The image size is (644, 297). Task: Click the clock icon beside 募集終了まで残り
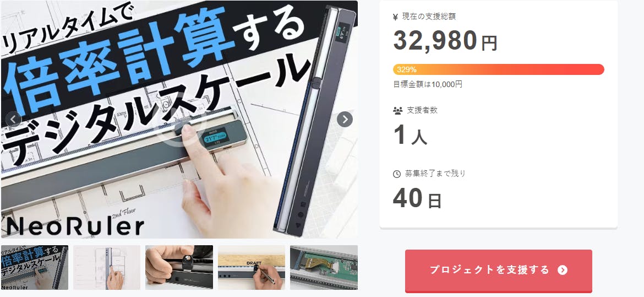coord(397,174)
